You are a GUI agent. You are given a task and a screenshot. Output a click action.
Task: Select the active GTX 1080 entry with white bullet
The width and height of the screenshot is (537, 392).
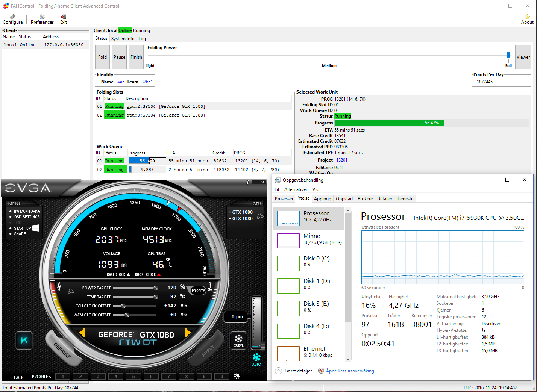click(242, 218)
